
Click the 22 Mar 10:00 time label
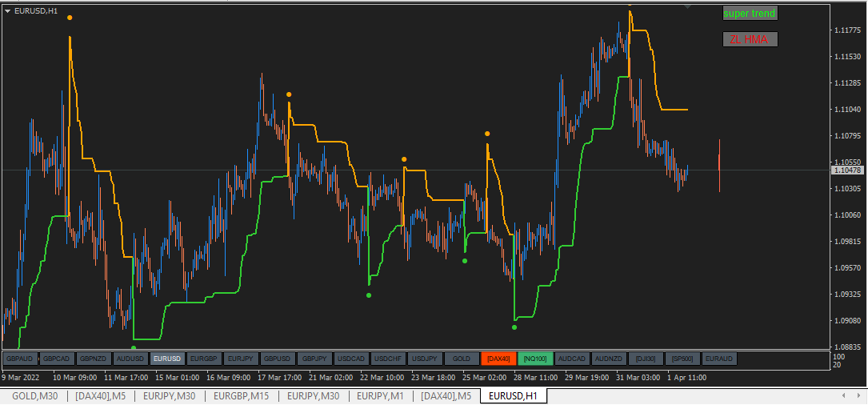380,378
